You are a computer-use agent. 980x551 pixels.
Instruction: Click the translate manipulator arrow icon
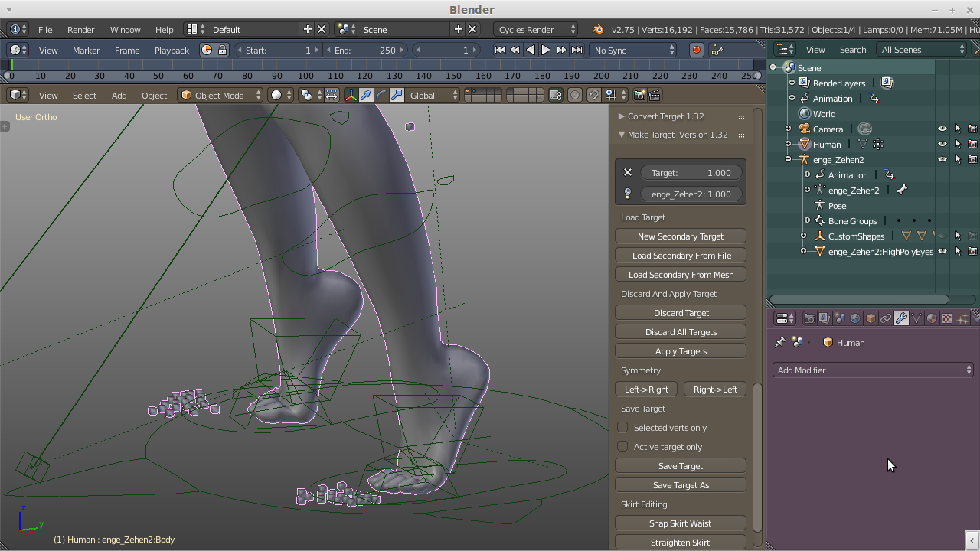pyautogui.click(x=366, y=95)
